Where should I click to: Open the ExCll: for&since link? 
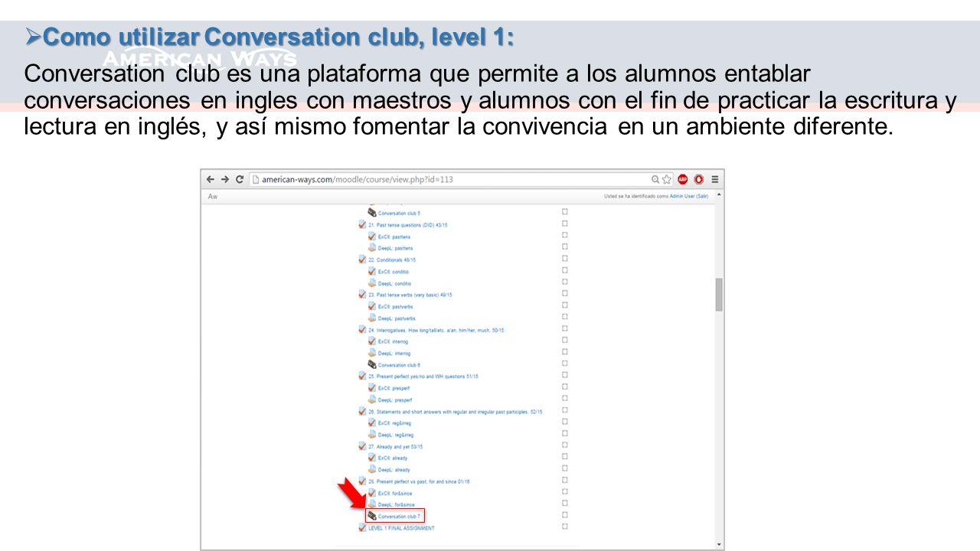(x=396, y=493)
